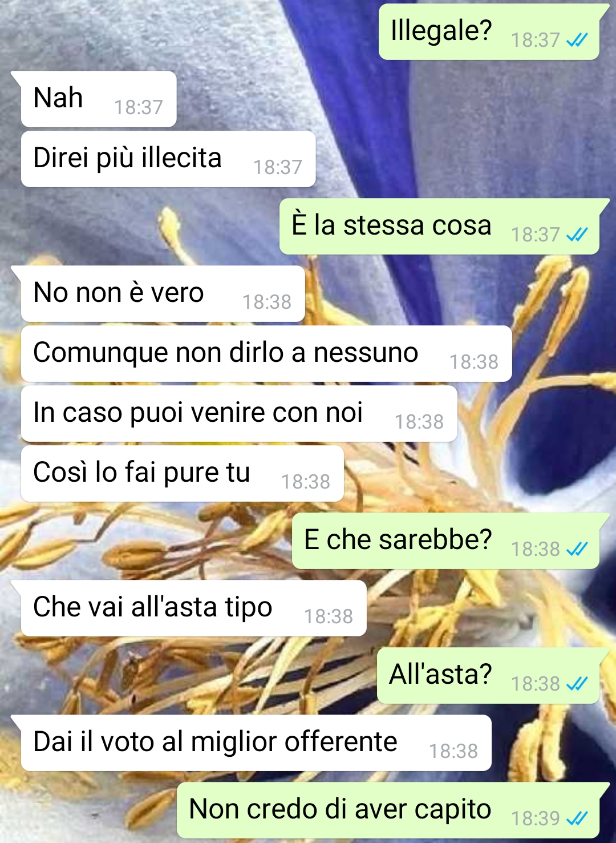616x843 pixels.
Task: Tap the 'All'asta?' message text
Action: click(440, 674)
